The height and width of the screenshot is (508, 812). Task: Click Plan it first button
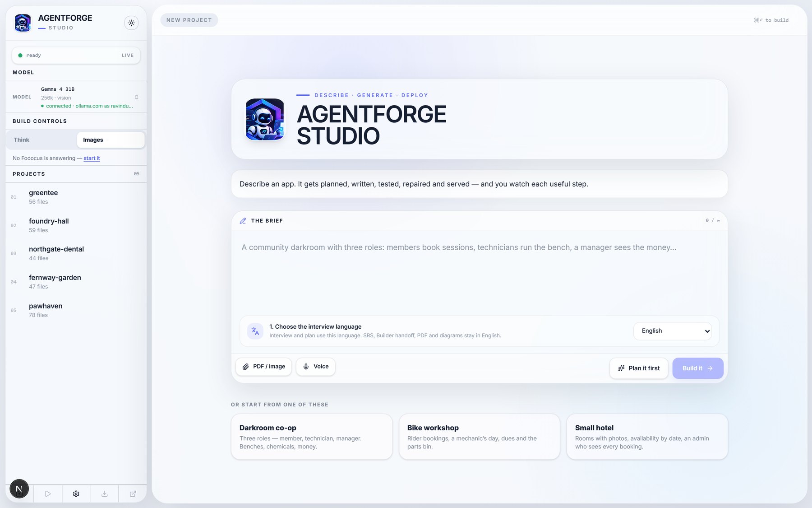[639, 368]
